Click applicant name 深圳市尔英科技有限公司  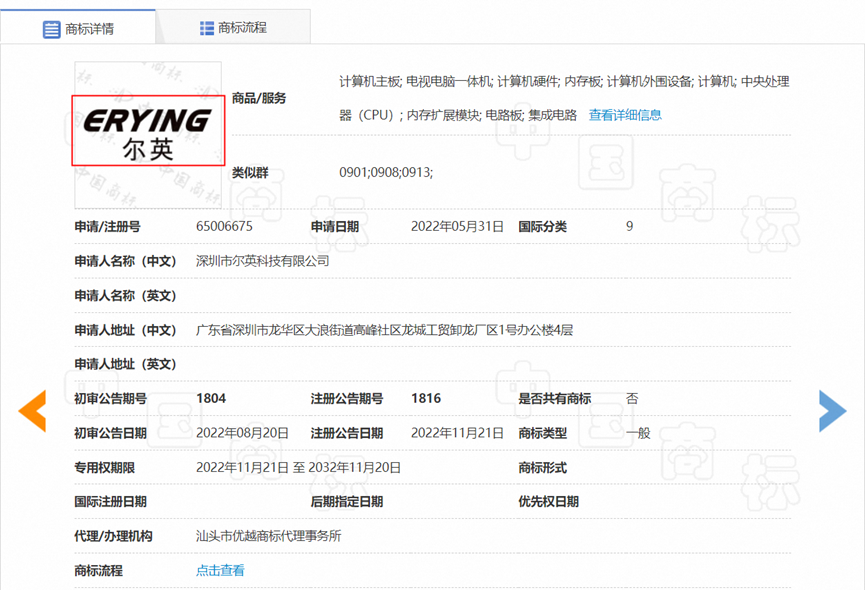pyautogui.click(x=262, y=261)
